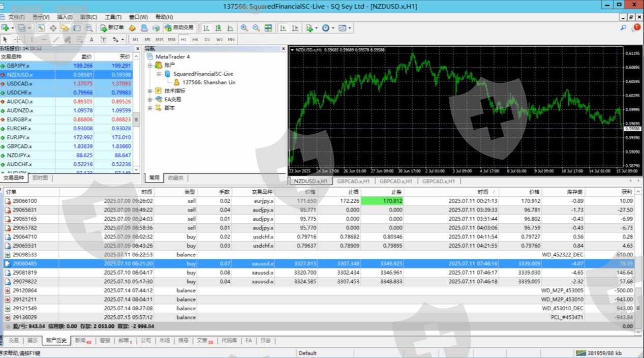Select the Crosshair cursor tool

pos(17,40)
